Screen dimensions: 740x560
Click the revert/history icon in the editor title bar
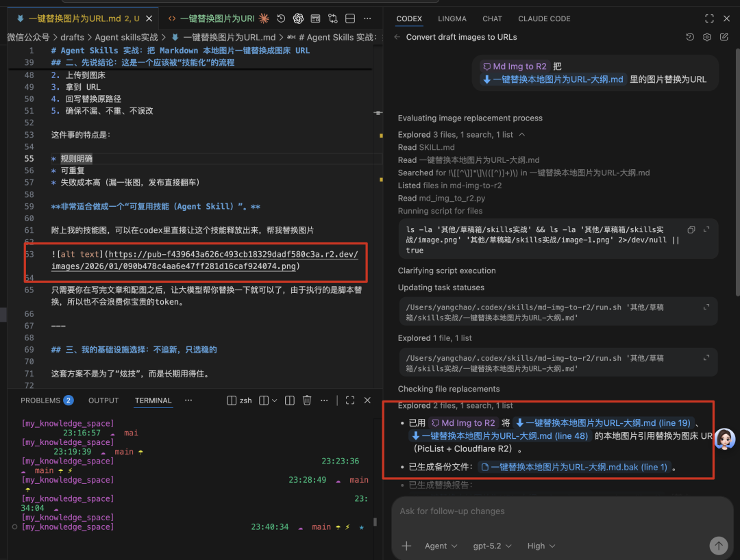coord(281,18)
